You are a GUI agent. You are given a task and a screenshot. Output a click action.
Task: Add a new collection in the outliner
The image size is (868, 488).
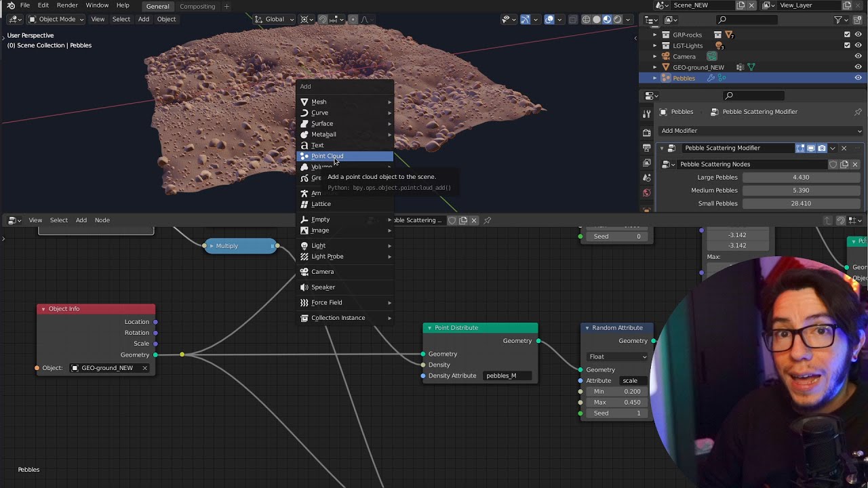tap(858, 20)
